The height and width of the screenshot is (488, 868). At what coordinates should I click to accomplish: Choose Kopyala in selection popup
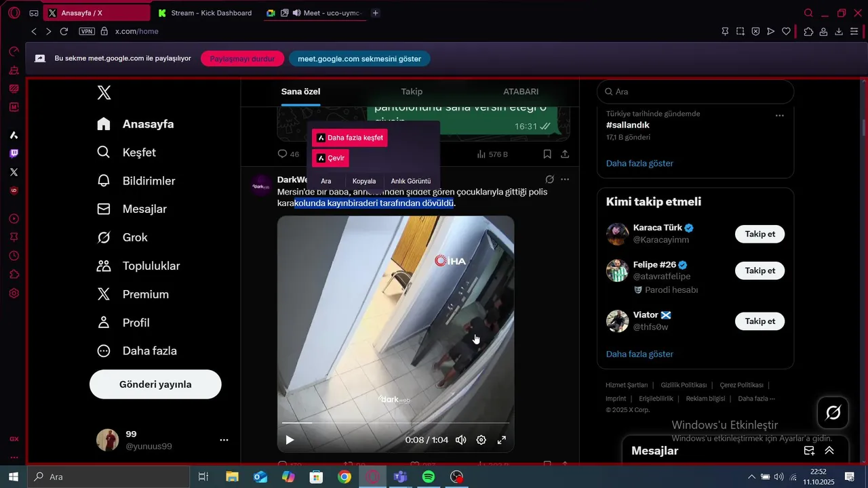click(364, 181)
